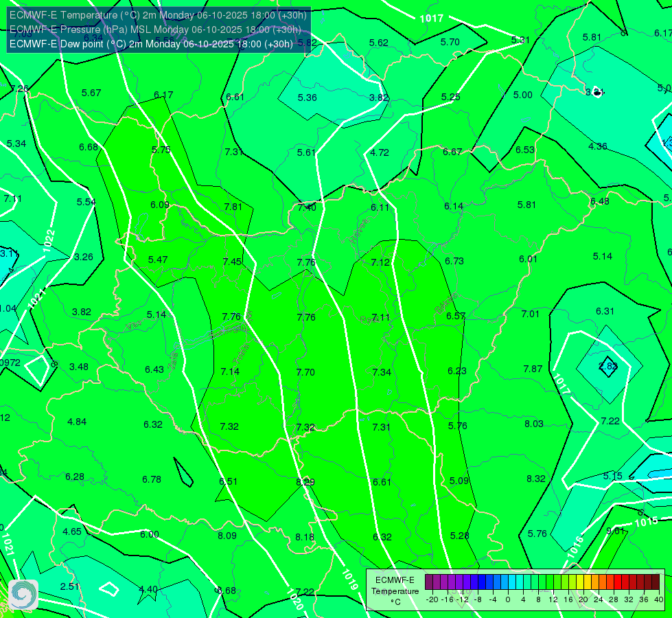Viewport: 672px width, 618px height.
Task: Click the dew point value 4.72
Action: point(380,152)
